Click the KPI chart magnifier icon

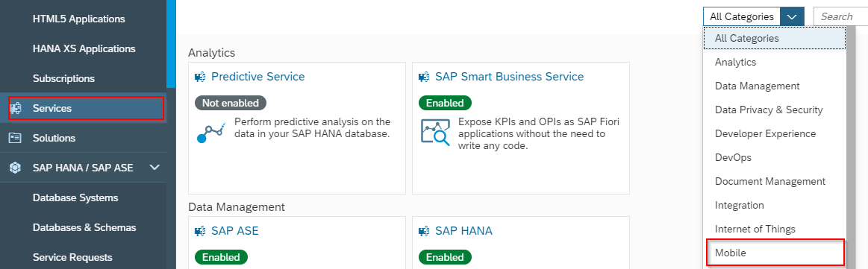click(x=436, y=132)
